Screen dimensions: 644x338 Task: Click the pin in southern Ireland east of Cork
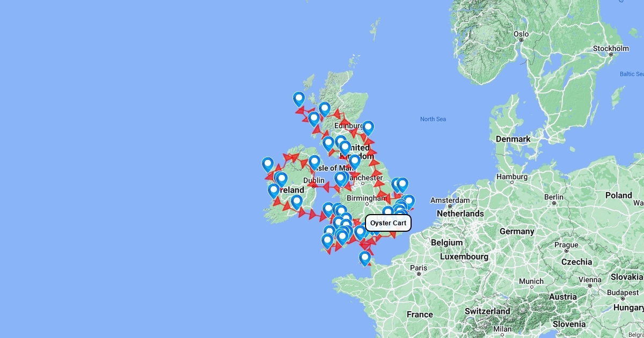pyautogui.click(x=296, y=202)
